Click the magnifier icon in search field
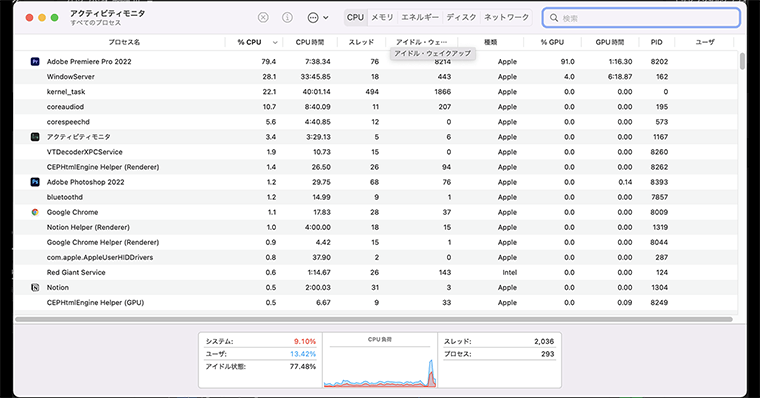 pos(554,18)
